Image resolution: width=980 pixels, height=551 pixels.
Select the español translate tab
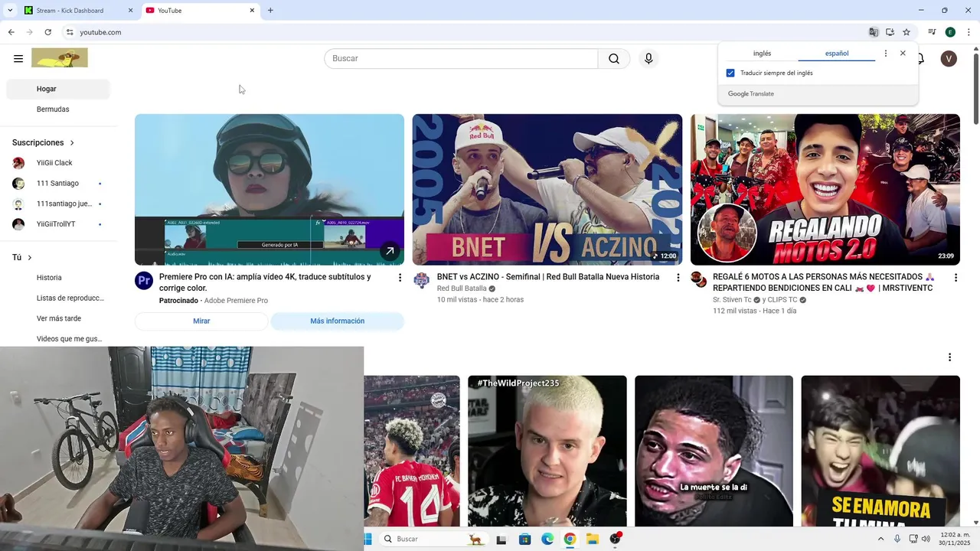click(x=837, y=54)
